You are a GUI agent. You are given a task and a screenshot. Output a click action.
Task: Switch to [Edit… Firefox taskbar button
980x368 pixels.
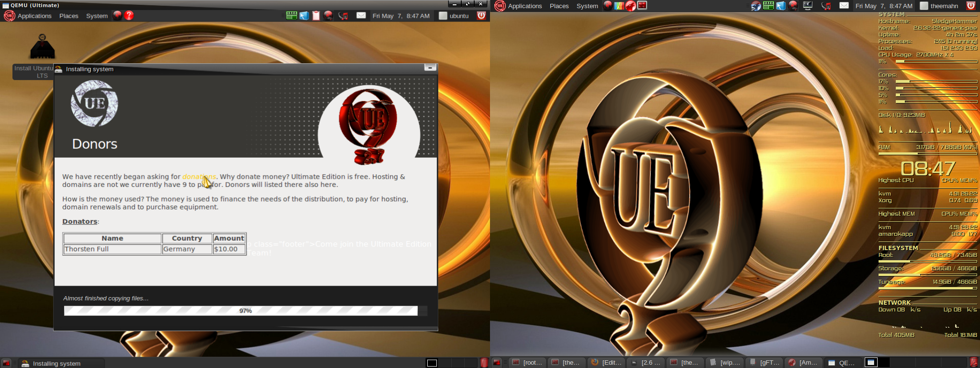(607, 362)
